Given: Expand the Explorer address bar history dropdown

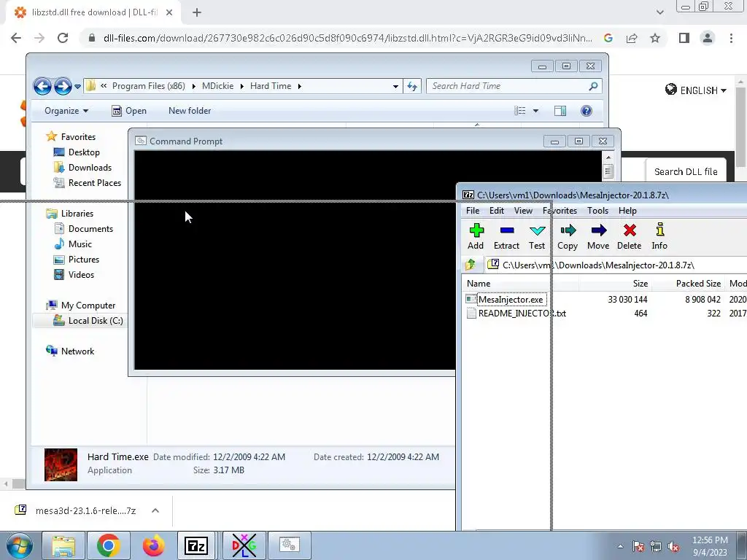Looking at the screenshot, I should pos(395,86).
